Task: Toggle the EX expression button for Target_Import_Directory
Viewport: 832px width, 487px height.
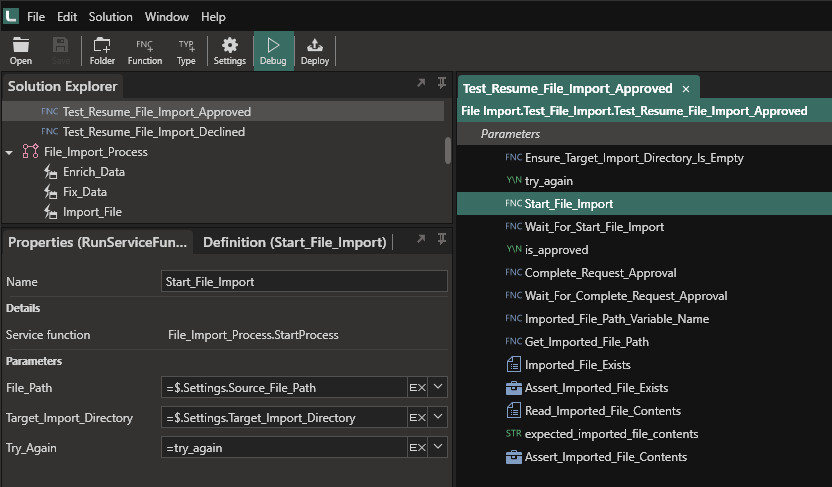Action: [418, 418]
